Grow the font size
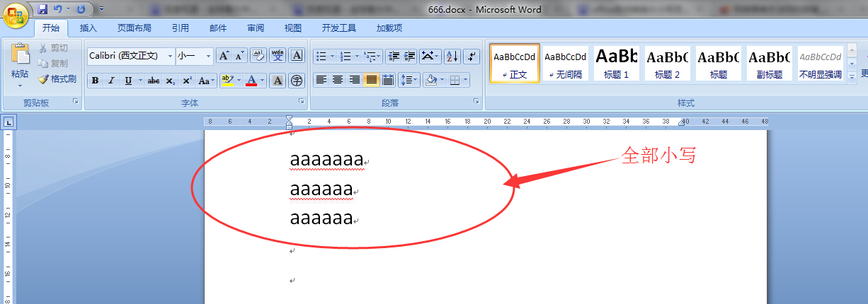Image resolution: width=868 pixels, height=304 pixels. click(224, 56)
